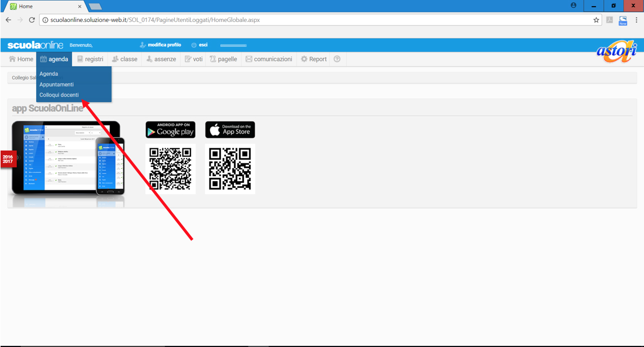Go to Home in the navigation bar
The width and height of the screenshot is (644, 347).
pyautogui.click(x=21, y=59)
